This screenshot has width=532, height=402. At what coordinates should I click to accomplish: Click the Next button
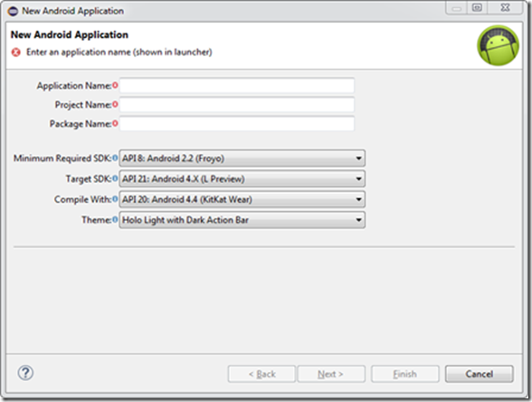coord(331,374)
